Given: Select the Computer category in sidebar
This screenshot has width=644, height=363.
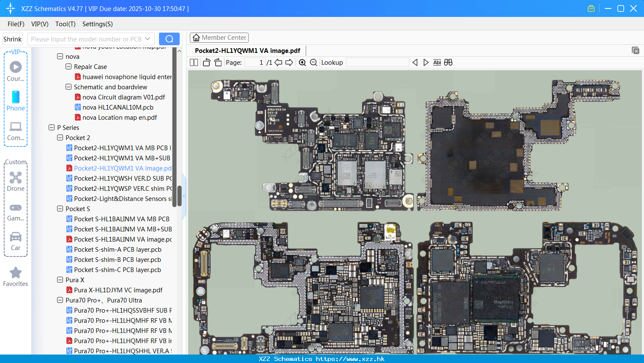Looking at the screenshot, I should pyautogui.click(x=16, y=131).
